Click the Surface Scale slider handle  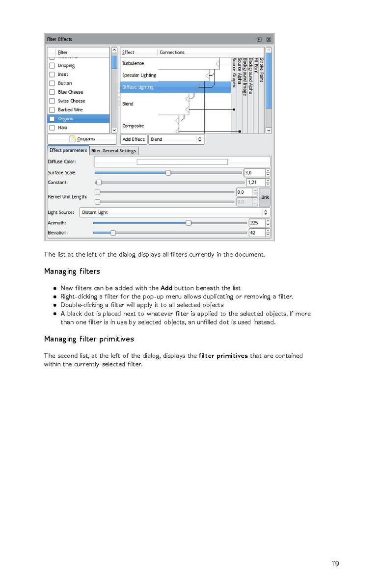tap(168, 173)
